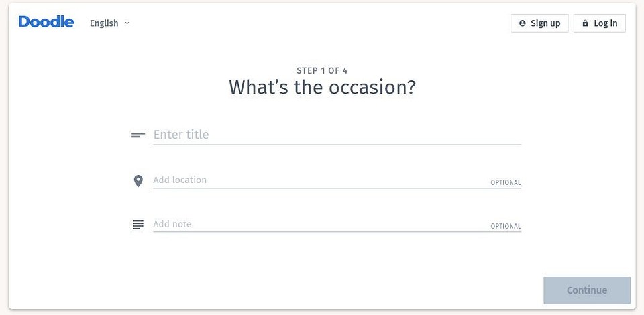Click the STEP 1 OF 4 indicator
This screenshot has width=644, height=315.
pyautogui.click(x=322, y=70)
